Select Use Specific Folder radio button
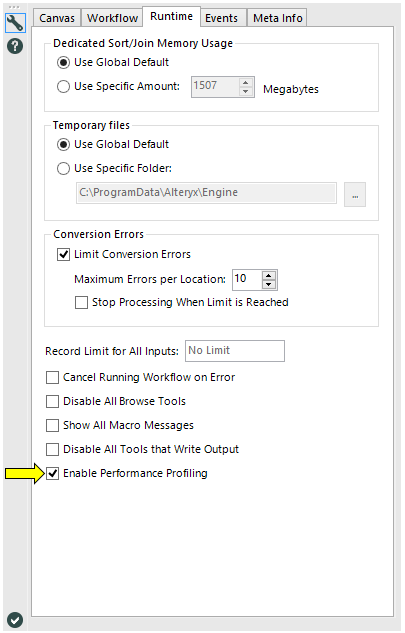Viewport: 405px width, 633px height. coord(63,168)
